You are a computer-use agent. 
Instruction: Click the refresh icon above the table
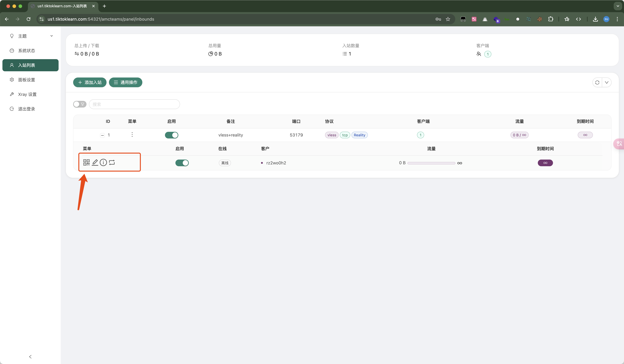(x=597, y=82)
